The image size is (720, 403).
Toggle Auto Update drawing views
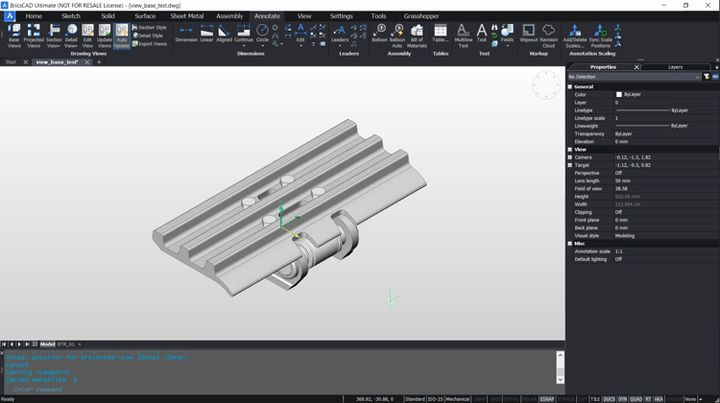click(x=122, y=36)
